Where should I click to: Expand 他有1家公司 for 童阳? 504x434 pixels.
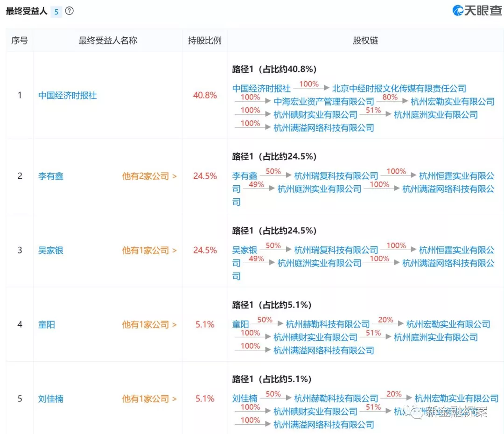[149, 325]
